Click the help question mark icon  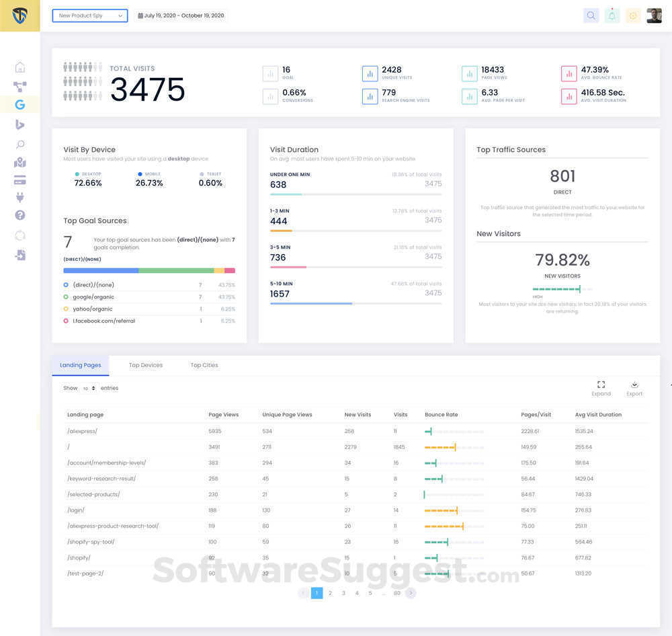19,215
